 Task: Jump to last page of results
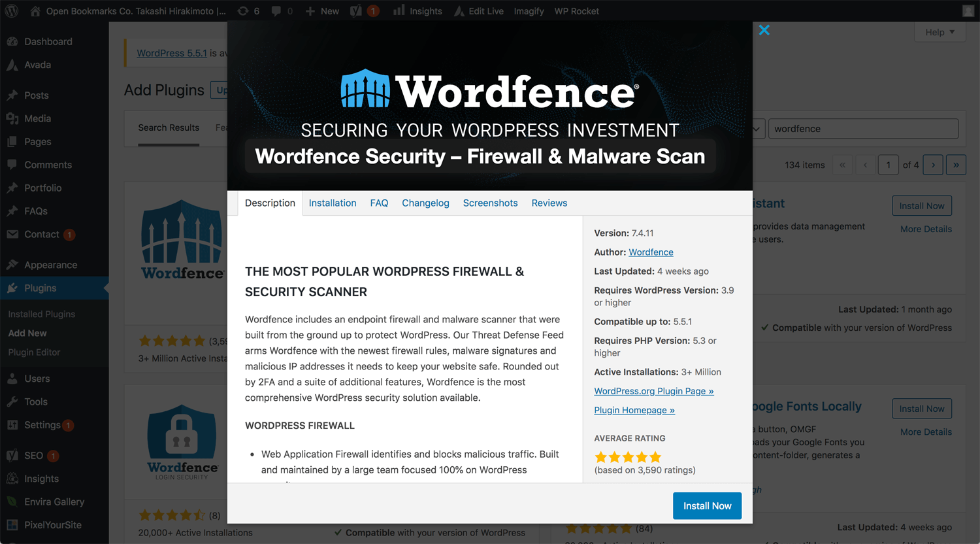click(956, 165)
